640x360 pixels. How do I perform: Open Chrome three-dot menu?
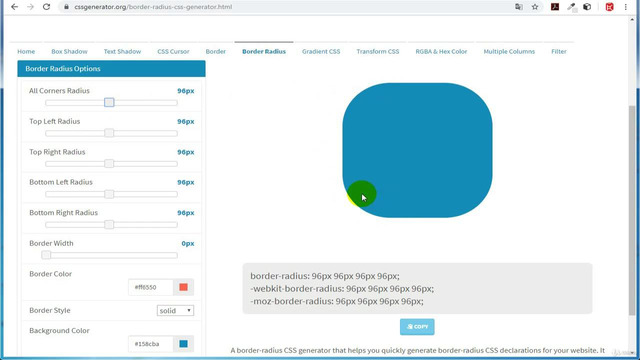point(625,7)
